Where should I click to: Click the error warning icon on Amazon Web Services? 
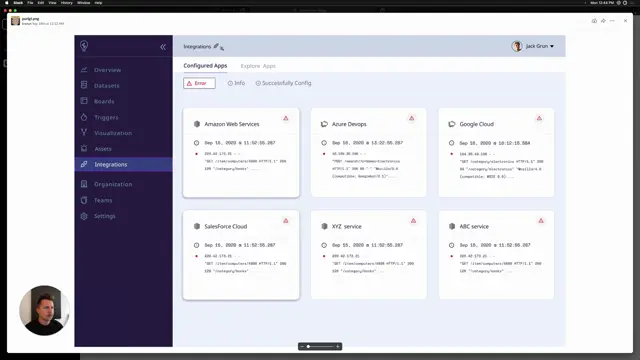(x=286, y=118)
